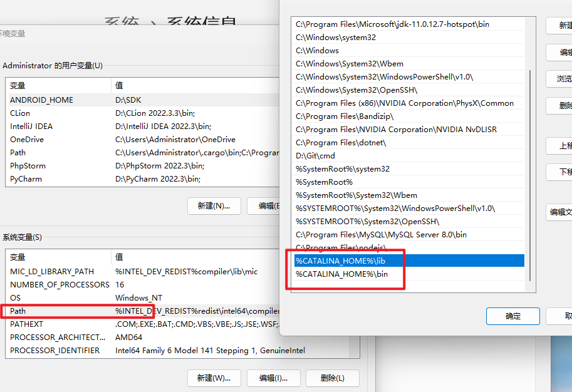Select Path in the Administrator user variables list
The height and width of the screenshot is (392, 572).
[x=18, y=153]
